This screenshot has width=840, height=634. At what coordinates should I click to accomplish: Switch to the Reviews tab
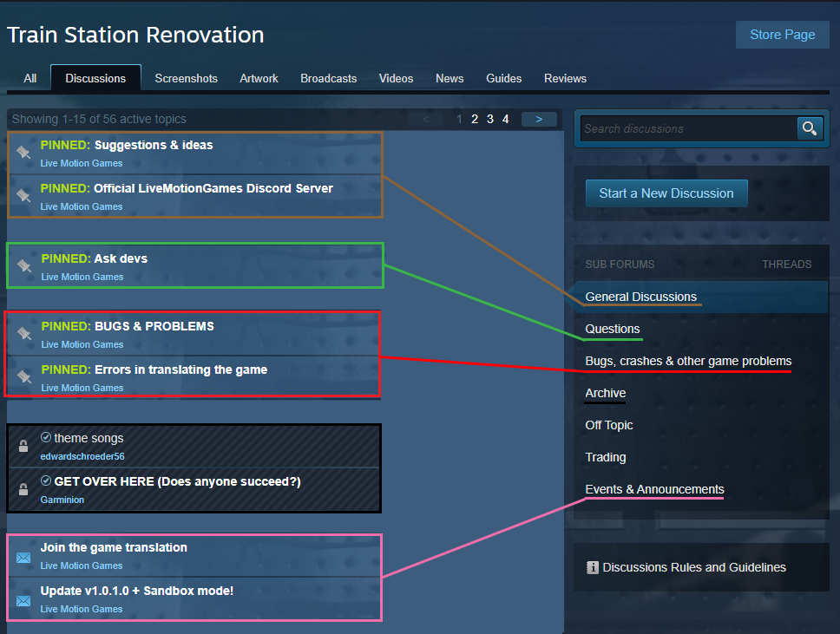click(x=565, y=78)
